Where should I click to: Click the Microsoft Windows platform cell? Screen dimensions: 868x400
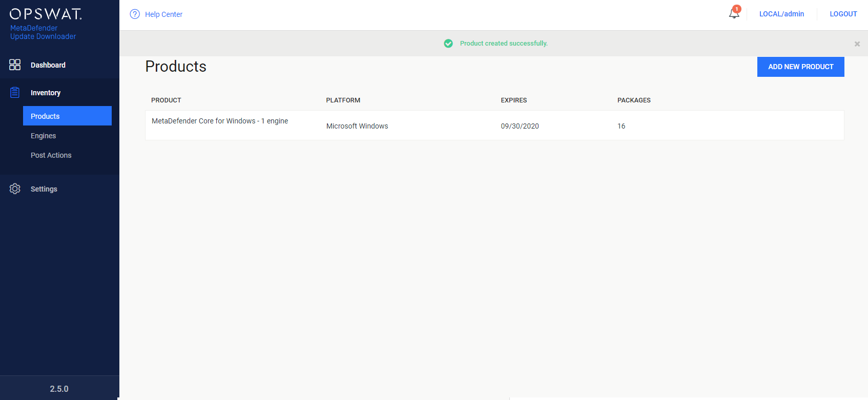point(357,126)
